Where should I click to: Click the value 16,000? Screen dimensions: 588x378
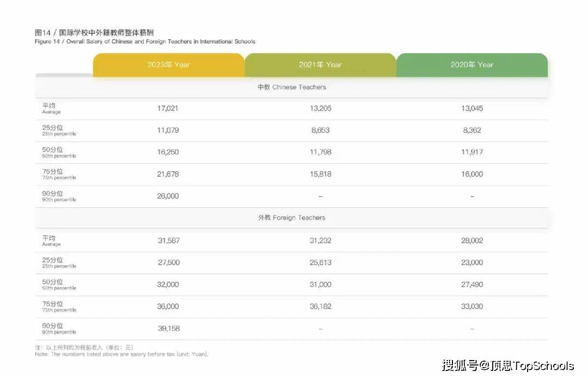point(471,174)
